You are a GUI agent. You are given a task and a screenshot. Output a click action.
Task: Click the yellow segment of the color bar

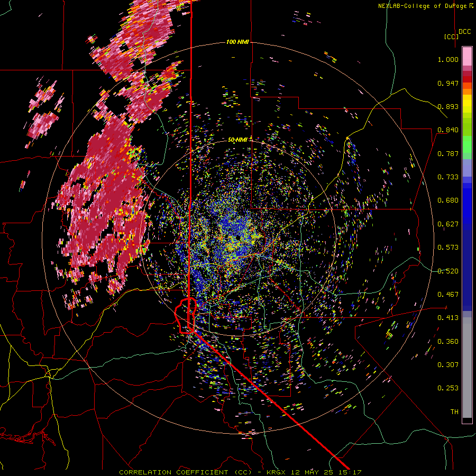pyautogui.click(x=467, y=104)
